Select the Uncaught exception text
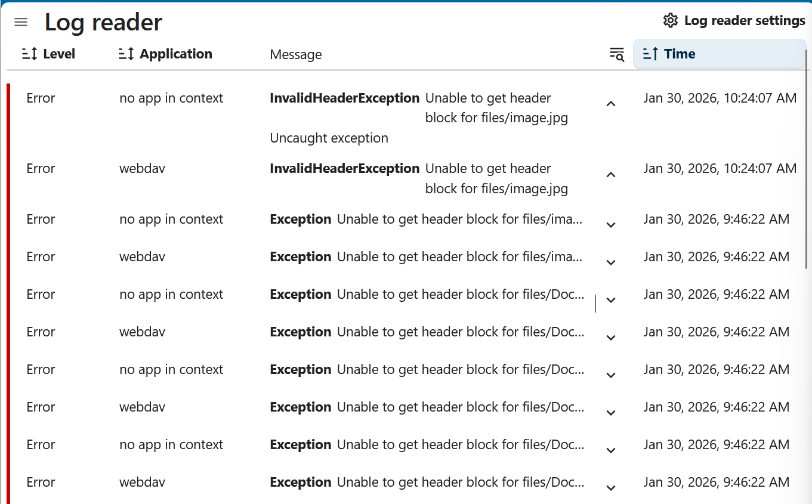812x504 pixels. 329,138
